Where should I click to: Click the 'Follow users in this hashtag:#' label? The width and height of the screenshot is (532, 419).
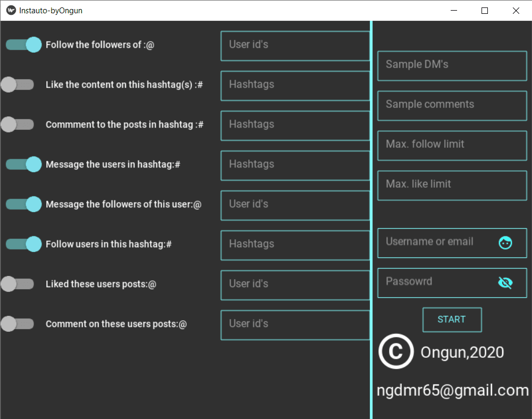(108, 244)
